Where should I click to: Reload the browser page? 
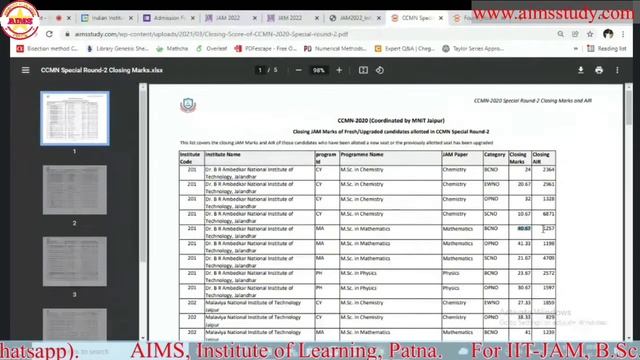pos(49,34)
